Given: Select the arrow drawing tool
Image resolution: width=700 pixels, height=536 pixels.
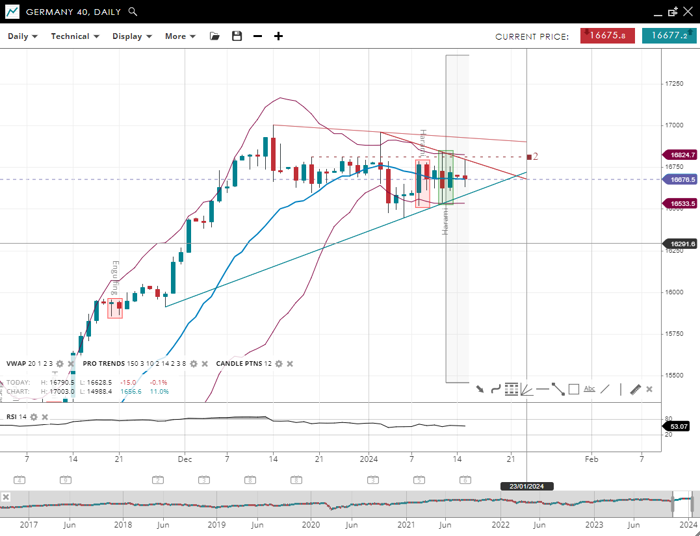Looking at the screenshot, I should [x=481, y=389].
